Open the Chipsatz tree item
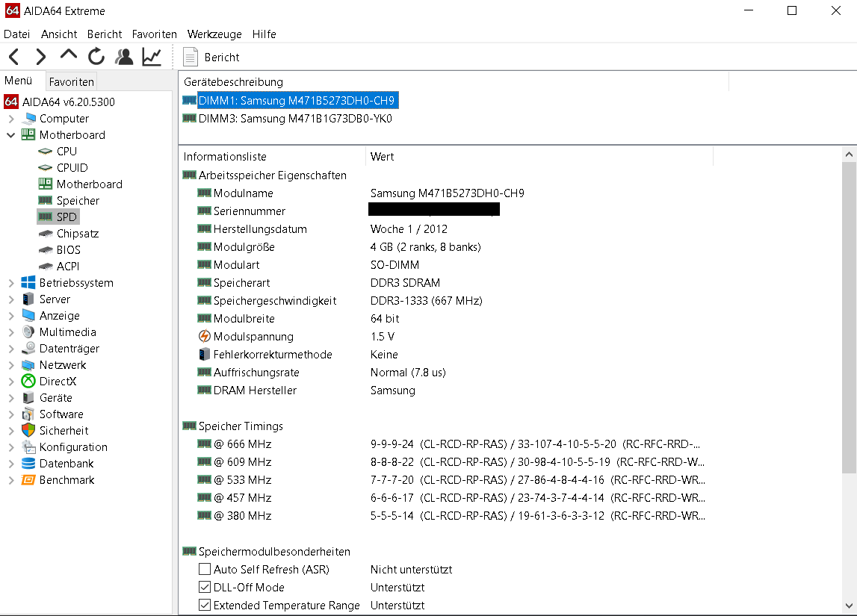Viewport: 857px width, 616px height. pyautogui.click(x=68, y=233)
